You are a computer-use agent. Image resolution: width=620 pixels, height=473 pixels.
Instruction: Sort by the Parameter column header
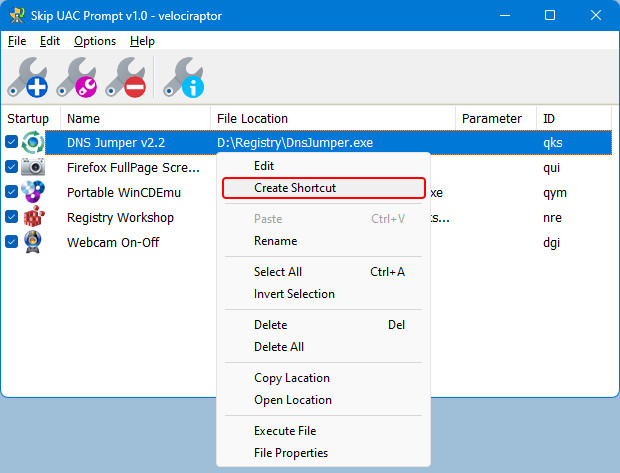point(496,118)
